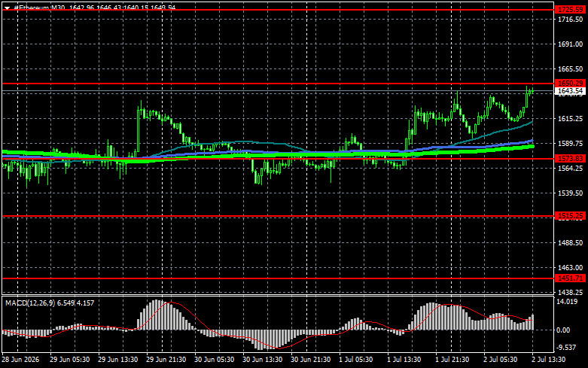The image size is (588, 368).
Task: Click the 2 Jul 05:30 time label
Action: pos(501,360)
